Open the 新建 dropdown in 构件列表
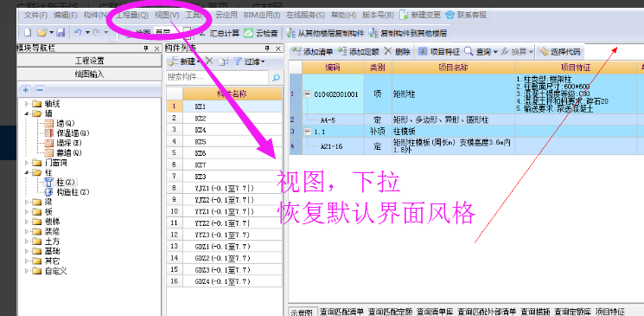This screenshot has height=316, width=644. 198,62
